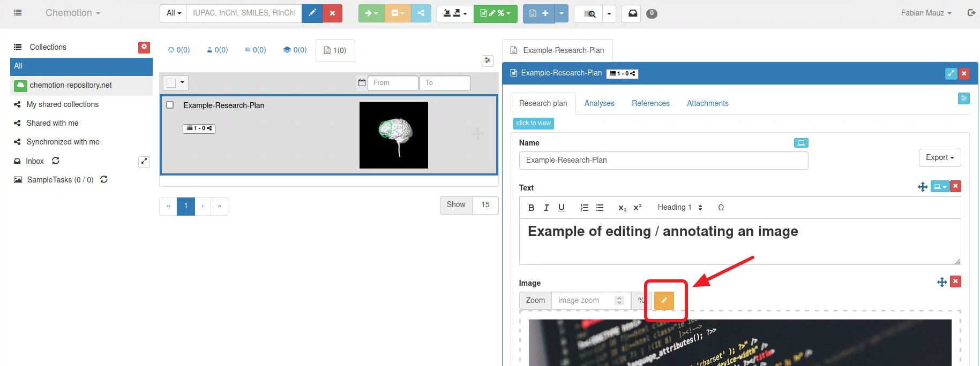The height and width of the screenshot is (366, 980).
Task: Click the brain thumbnail image
Action: (394, 135)
